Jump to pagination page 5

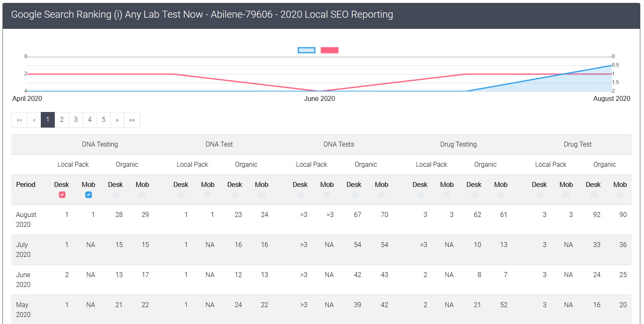pos(104,120)
